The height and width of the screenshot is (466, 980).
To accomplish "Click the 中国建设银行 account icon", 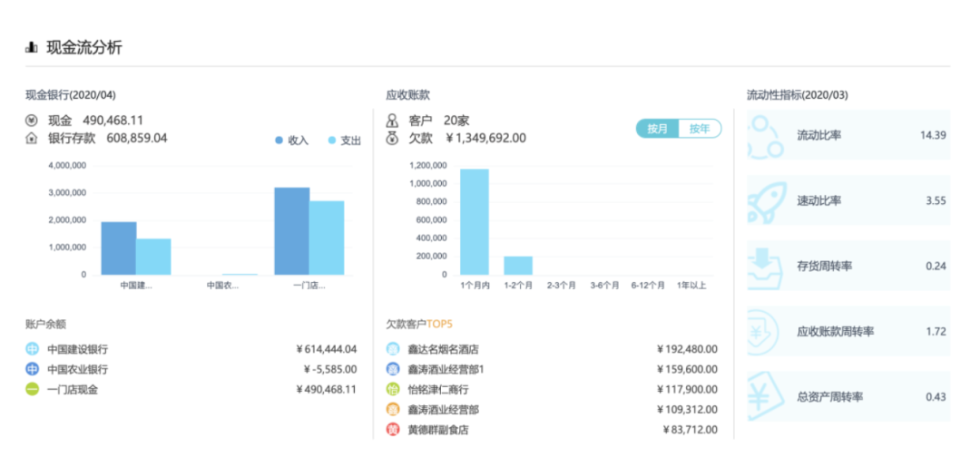I will (33, 349).
